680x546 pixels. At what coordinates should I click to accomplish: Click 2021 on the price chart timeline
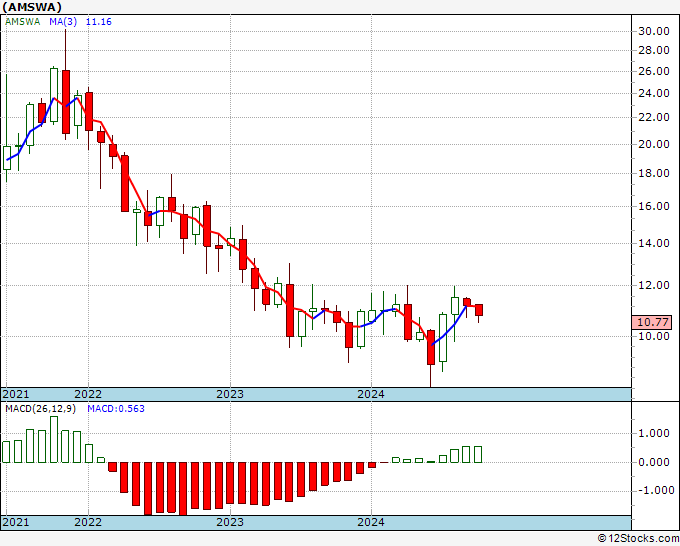16,394
